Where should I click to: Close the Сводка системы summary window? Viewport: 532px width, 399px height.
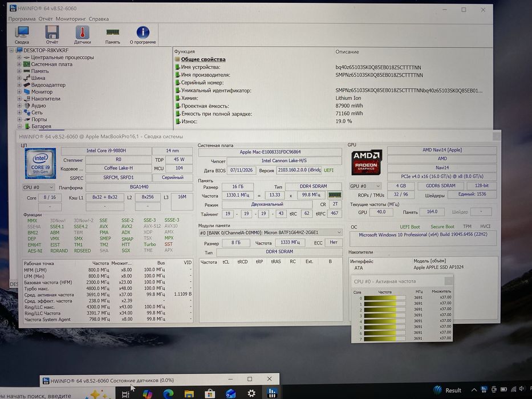click(497, 136)
